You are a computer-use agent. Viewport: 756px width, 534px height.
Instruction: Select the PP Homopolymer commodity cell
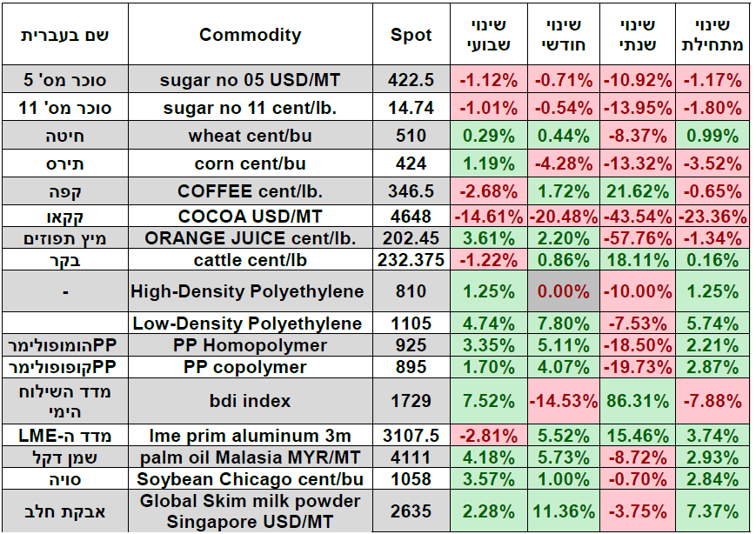pos(250,345)
